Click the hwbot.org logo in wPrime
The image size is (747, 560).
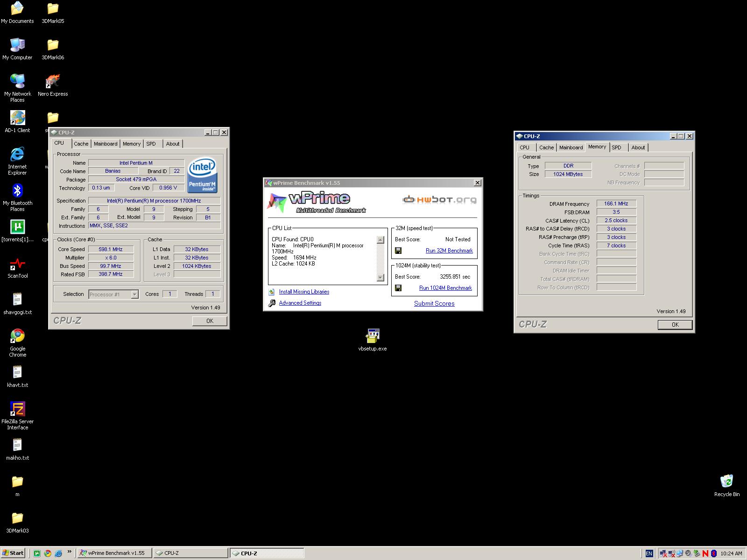click(440, 200)
